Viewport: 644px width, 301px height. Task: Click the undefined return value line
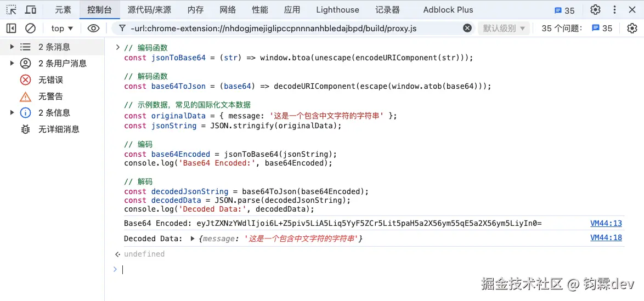click(x=144, y=254)
